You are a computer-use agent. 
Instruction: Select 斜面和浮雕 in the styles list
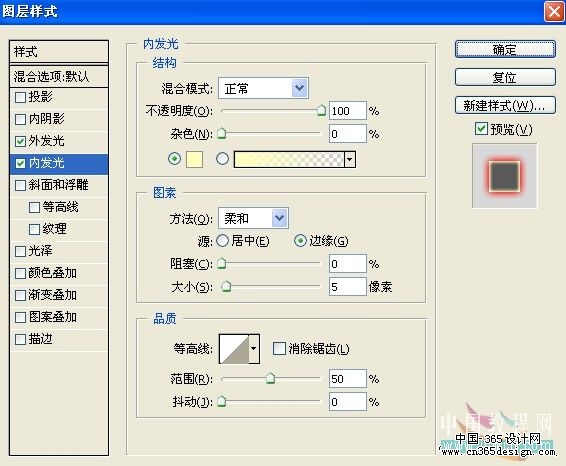[59, 185]
